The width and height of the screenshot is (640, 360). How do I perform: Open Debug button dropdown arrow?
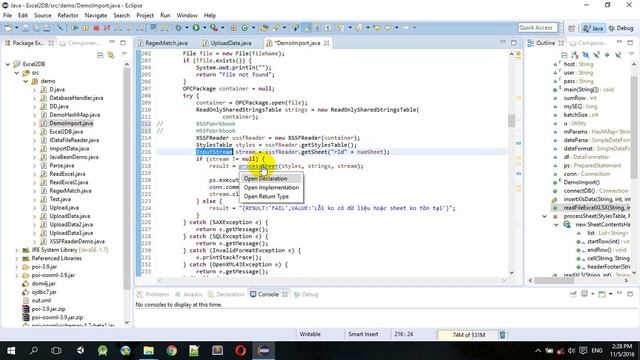186,28
